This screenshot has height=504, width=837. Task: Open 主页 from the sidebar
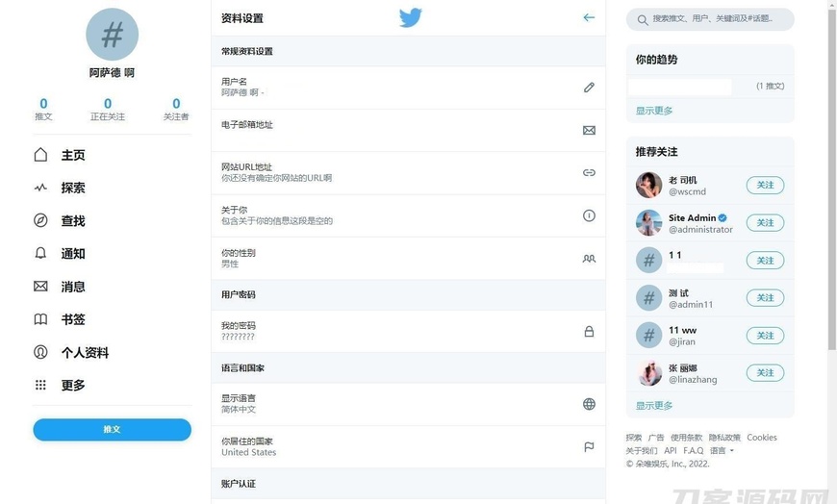[x=73, y=155]
